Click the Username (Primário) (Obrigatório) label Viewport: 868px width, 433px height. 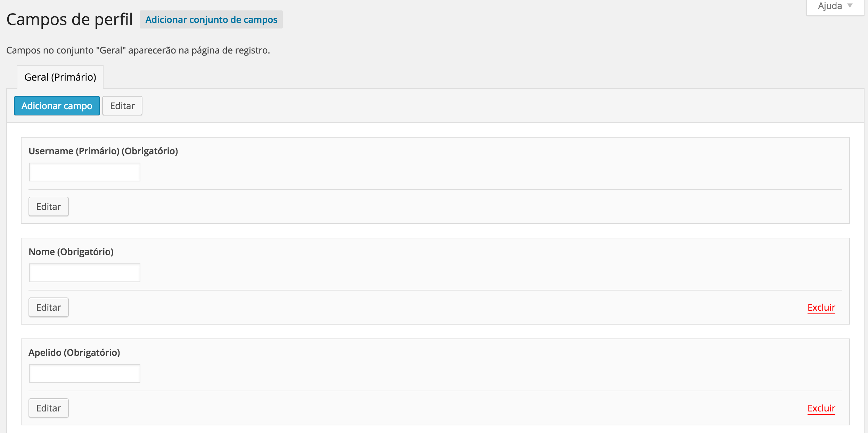103,151
